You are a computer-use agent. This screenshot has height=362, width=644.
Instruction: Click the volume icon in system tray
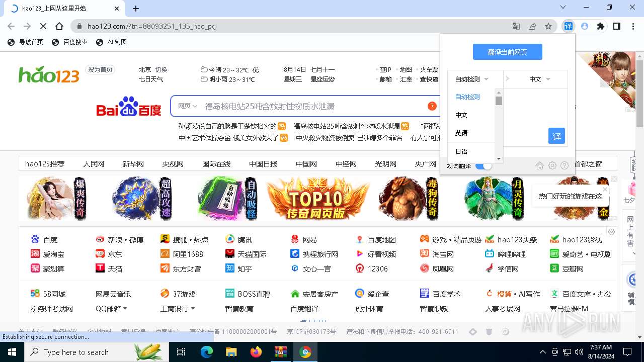(579, 352)
